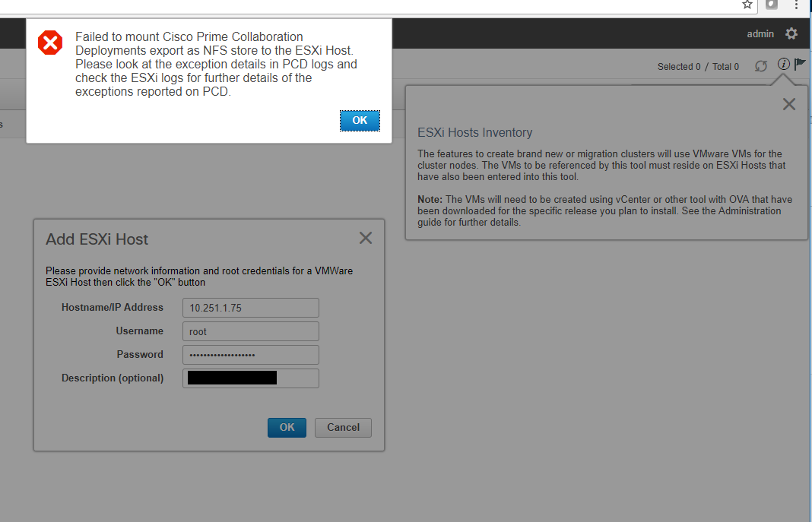Image resolution: width=812 pixels, height=522 pixels.
Task: Click the red error icon in the dialog
Action: click(49, 43)
